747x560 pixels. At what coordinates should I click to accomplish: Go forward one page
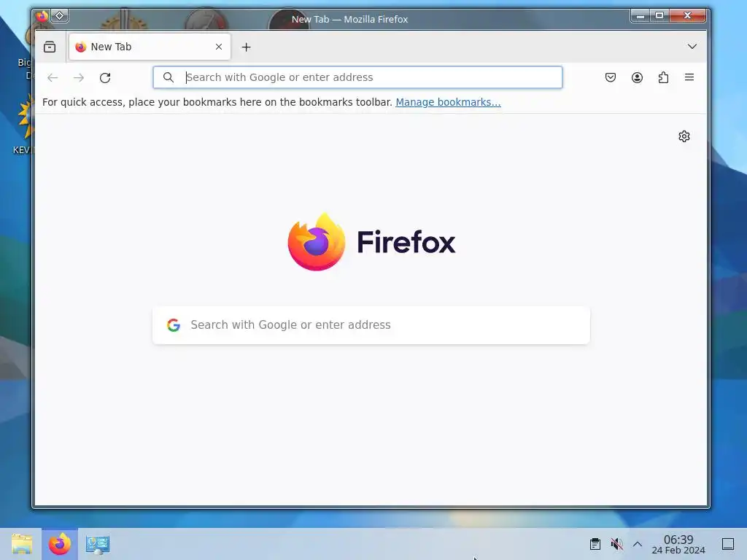(x=79, y=77)
